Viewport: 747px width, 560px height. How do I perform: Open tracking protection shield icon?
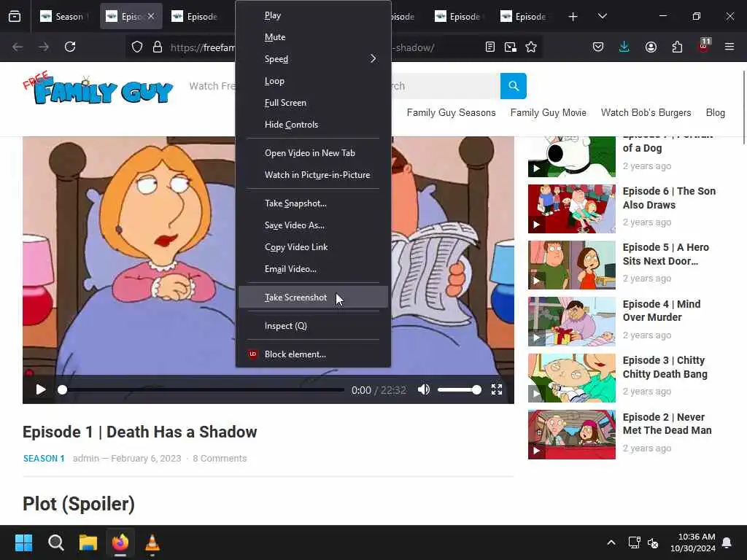137,47
